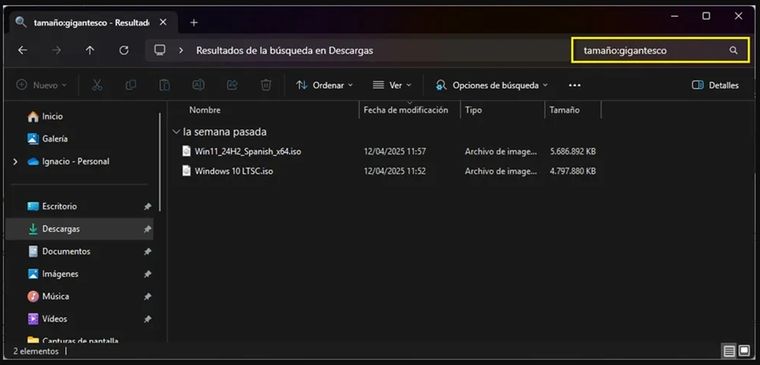Image resolution: width=760 pixels, height=365 pixels.
Task: Unpin Escritorio via its pin icon
Action: pyautogui.click(x=147, y=207)
